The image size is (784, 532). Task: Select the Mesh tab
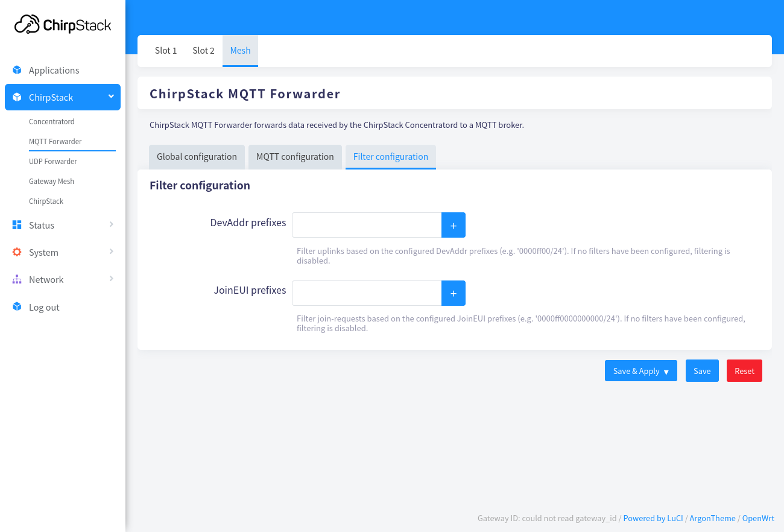pyautogui.click(x=240, y=51)
